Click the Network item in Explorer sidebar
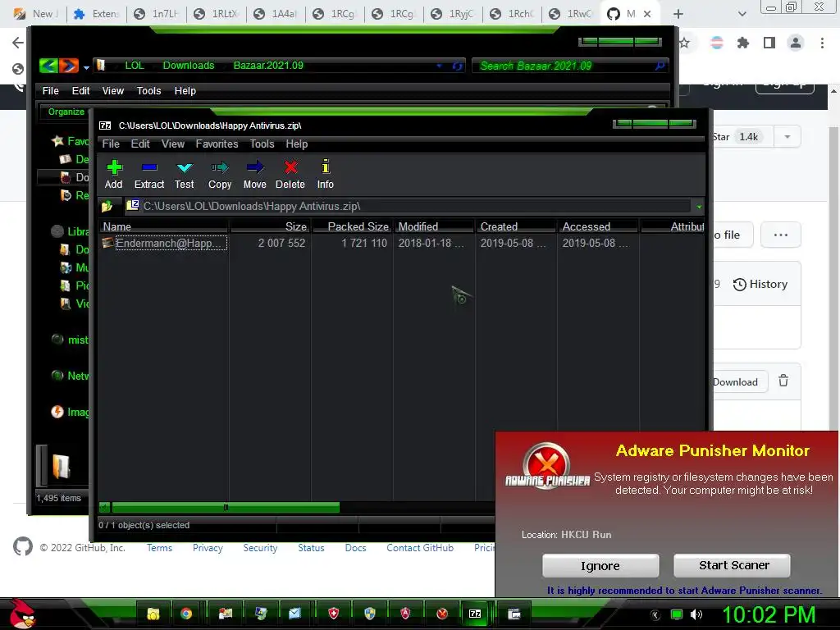The height and width of the screenshot is (630, 840). point(71,376)
